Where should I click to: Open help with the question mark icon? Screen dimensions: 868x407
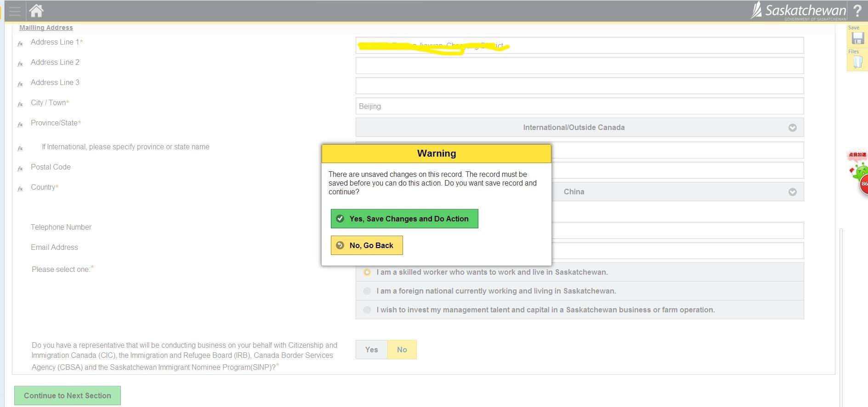coord(857,11)
